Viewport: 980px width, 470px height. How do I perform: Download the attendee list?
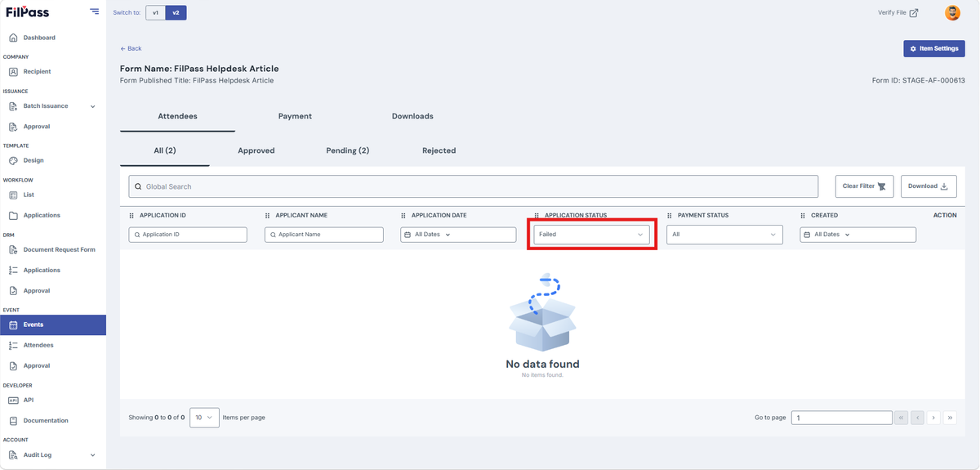coord(929,186)
